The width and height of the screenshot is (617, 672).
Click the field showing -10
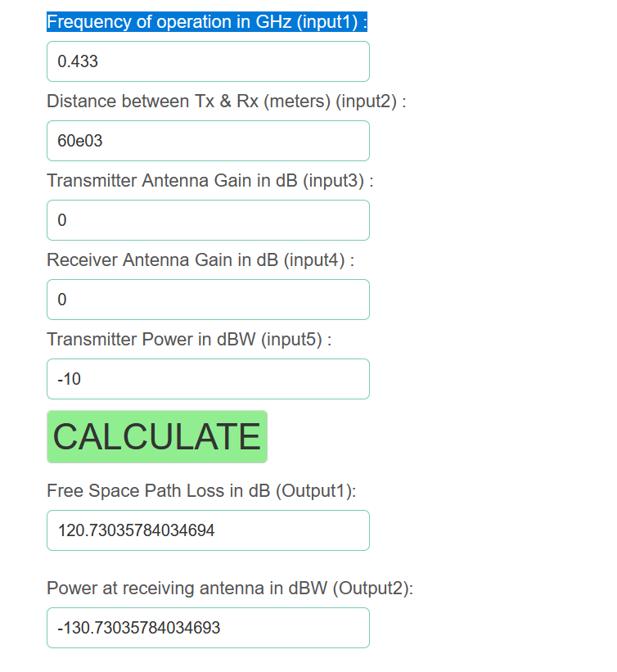208,379
